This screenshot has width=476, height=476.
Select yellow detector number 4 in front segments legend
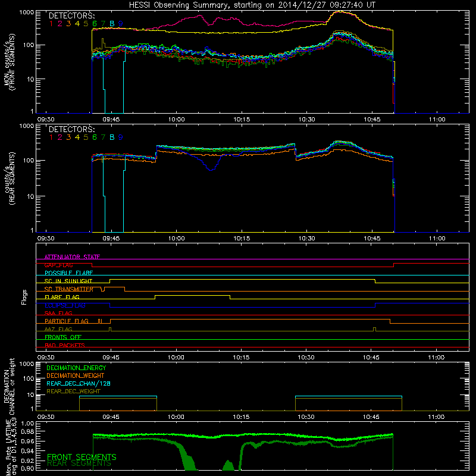77,24
